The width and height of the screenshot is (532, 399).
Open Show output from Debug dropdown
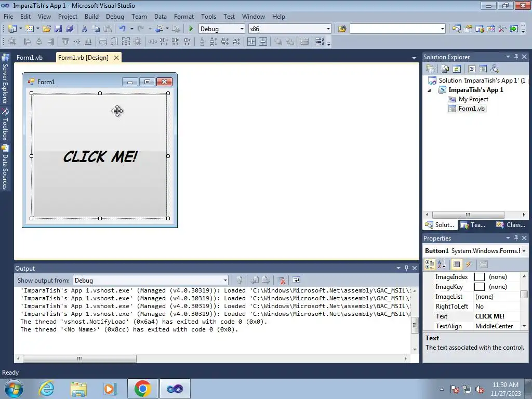pos(225,280)
